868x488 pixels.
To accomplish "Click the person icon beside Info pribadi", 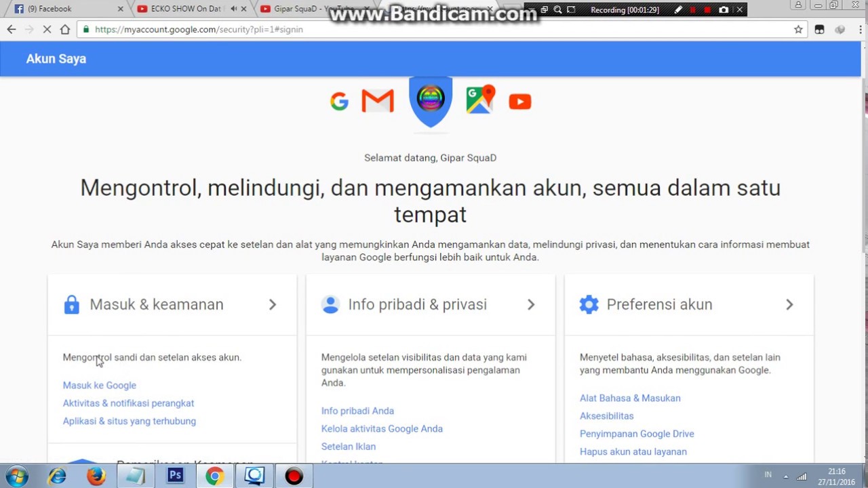I will point(330,304).
